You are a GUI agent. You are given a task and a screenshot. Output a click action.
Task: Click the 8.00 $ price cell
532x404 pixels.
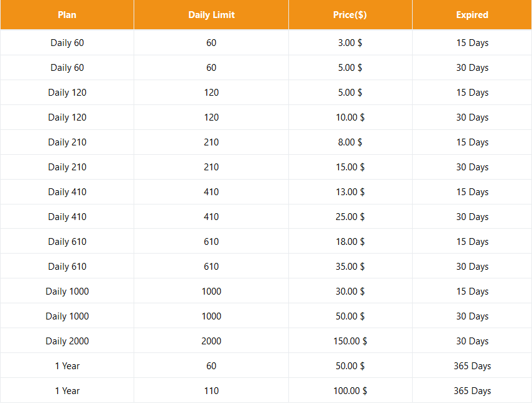pos(350,142)
